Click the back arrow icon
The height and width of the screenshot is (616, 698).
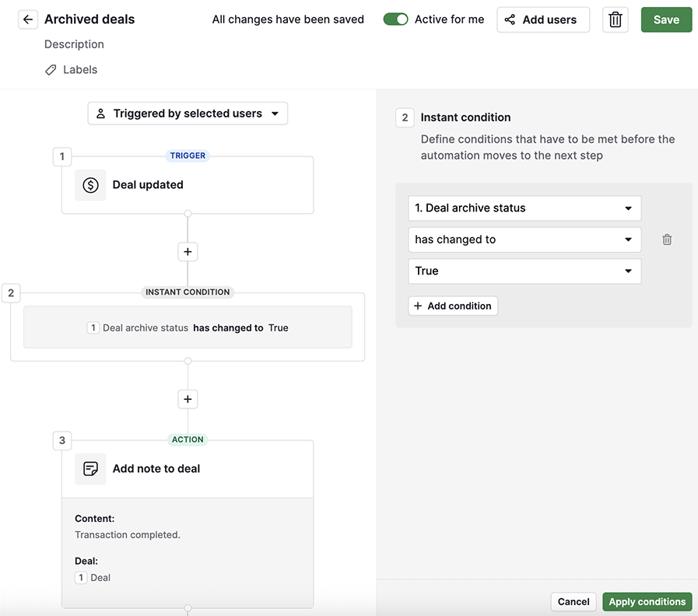tap(28, 19)
